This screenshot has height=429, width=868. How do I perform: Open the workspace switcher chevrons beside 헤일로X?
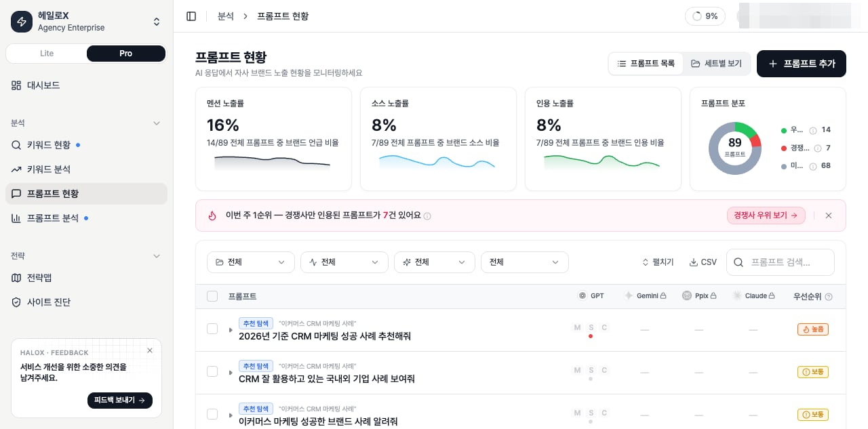pos(157,22)
